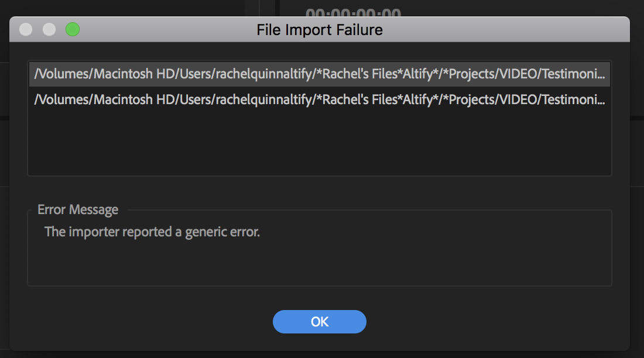Select the first highlighted failed file path
This screenshot has height=358, width=644.
(x=319, y=74)
